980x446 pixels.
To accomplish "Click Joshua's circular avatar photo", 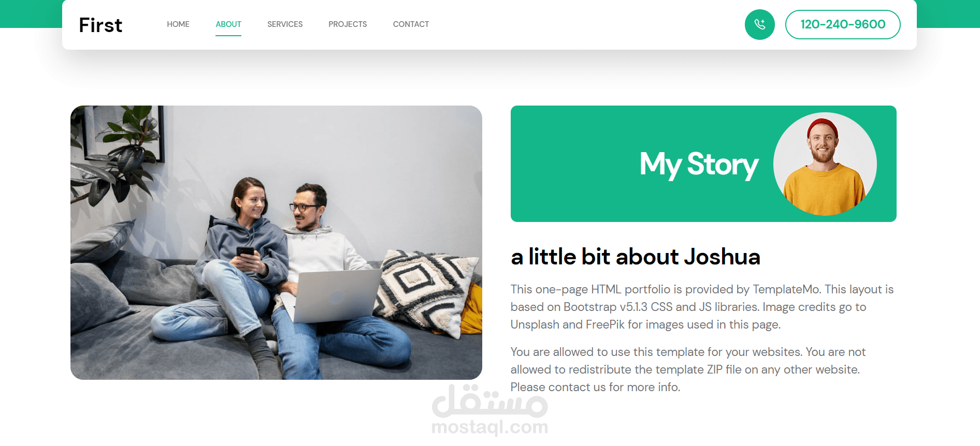I will pyautogui.click(x=825, y=164).
